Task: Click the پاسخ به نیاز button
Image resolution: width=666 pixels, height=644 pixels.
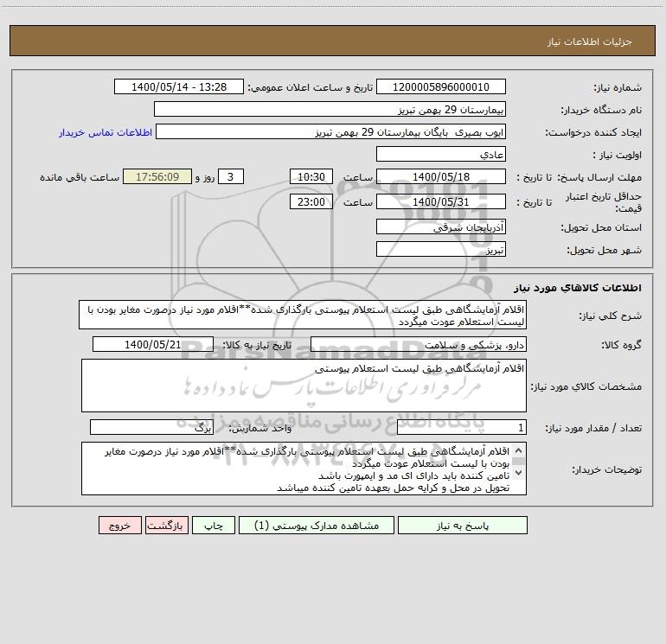Action: coord(463,525)
